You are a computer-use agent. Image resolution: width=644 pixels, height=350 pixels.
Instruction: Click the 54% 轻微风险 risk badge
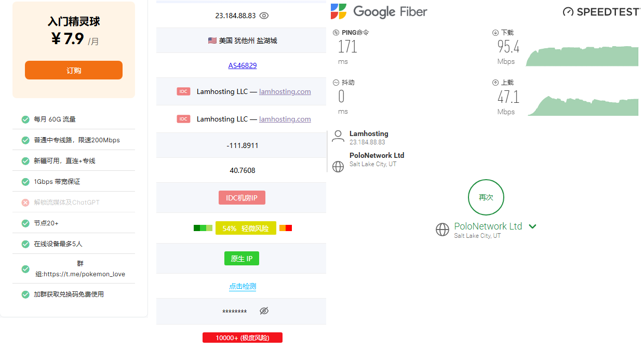[x=246, y=227]
